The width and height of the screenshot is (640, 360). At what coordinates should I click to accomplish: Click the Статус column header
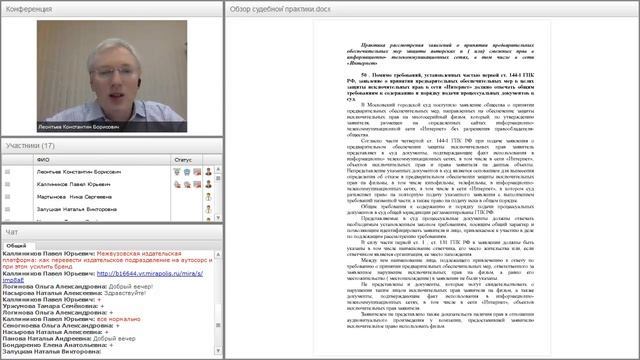[187, 160]
